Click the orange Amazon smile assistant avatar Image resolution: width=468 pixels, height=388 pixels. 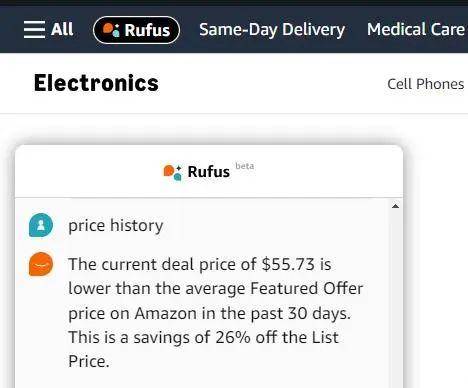pos(41,264)
